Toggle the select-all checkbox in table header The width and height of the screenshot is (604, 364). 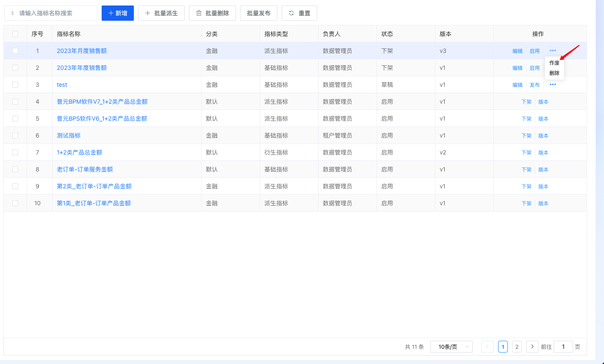(x=15, y=34)
